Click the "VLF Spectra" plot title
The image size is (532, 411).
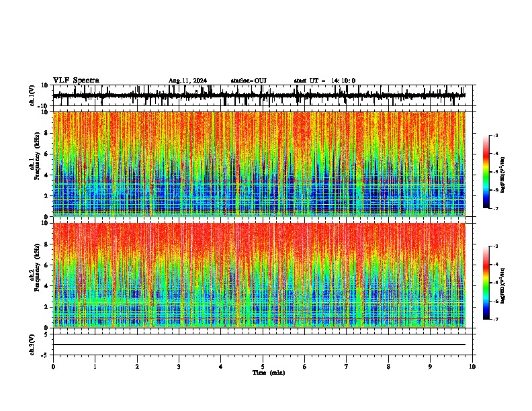(x=76, y=81)
